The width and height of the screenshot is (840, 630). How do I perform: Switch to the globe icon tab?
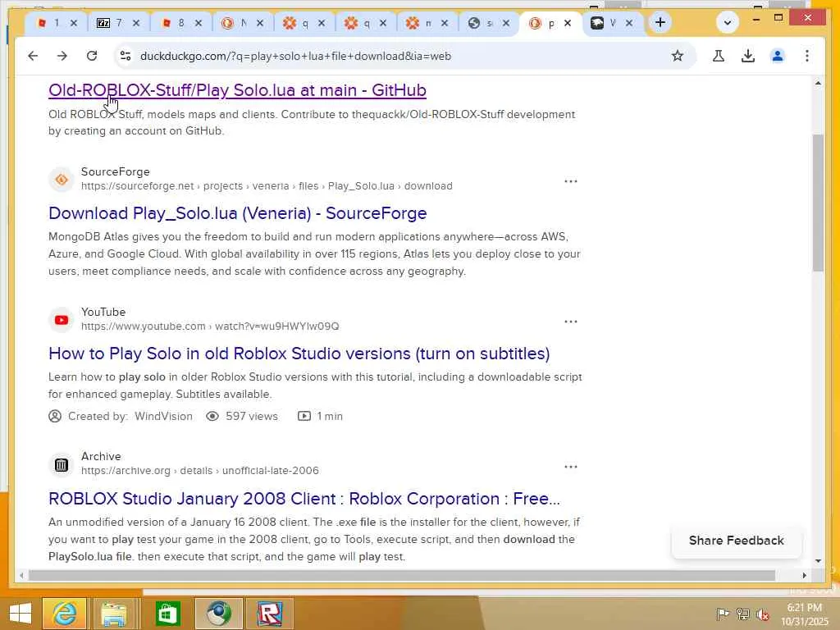click(x=481, y=23)
